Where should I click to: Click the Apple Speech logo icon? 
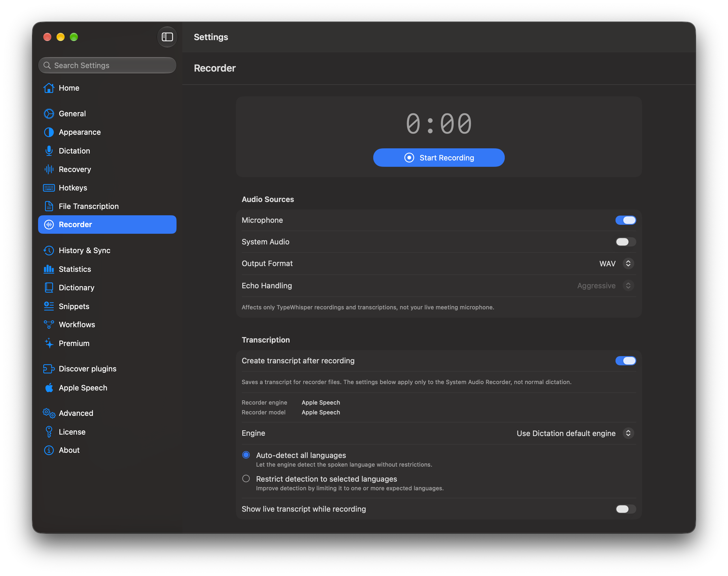[49, 388]
